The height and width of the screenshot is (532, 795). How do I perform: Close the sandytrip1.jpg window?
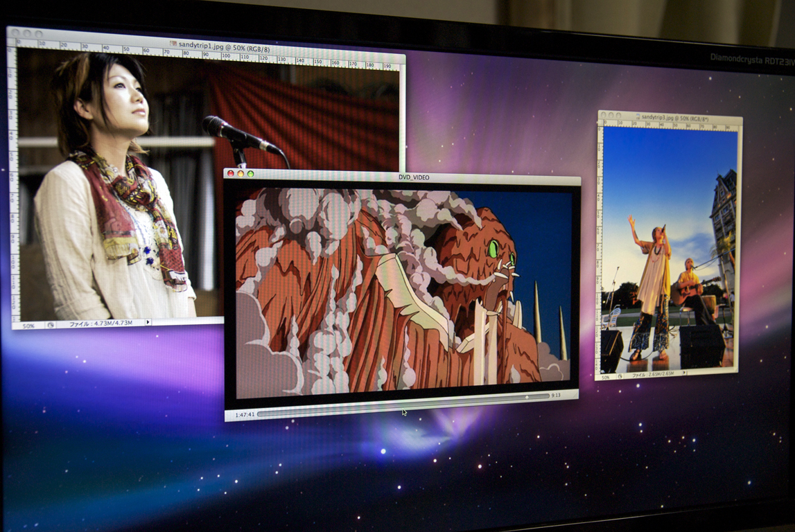(x=15, y=33)
